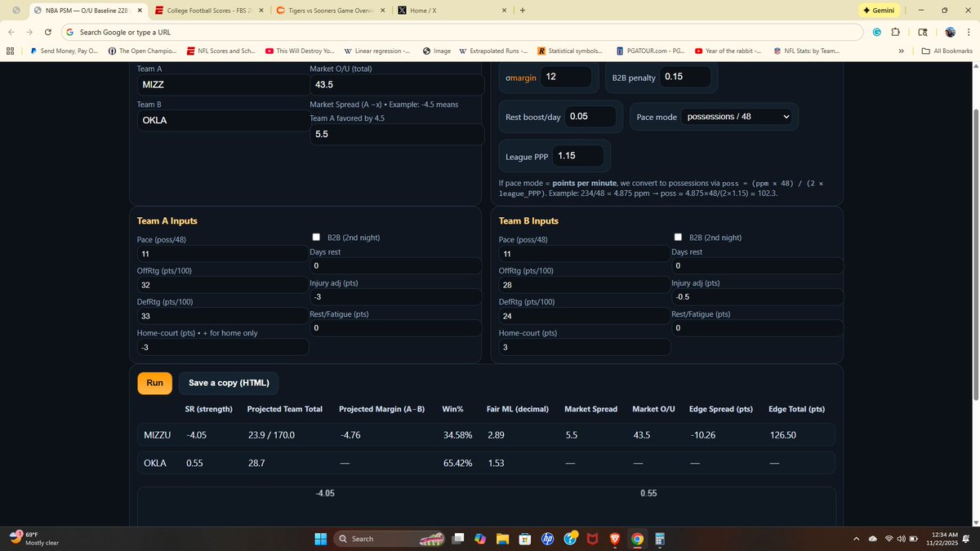Open the bookmarks apps grid icon
The height and width of the screenshot is (551, 980).
coord(11,51)
